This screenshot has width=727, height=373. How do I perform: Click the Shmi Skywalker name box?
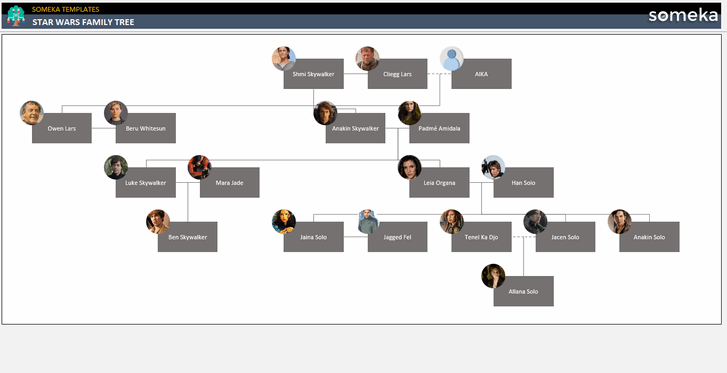(313, 74)
